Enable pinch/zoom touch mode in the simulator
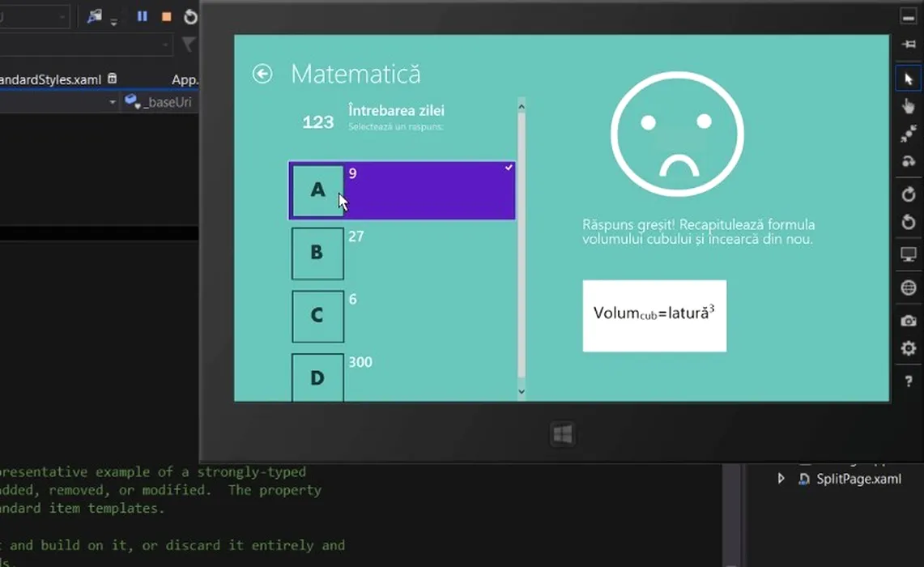The height and width of the screenshot is (567, 924). coord(908,134)
